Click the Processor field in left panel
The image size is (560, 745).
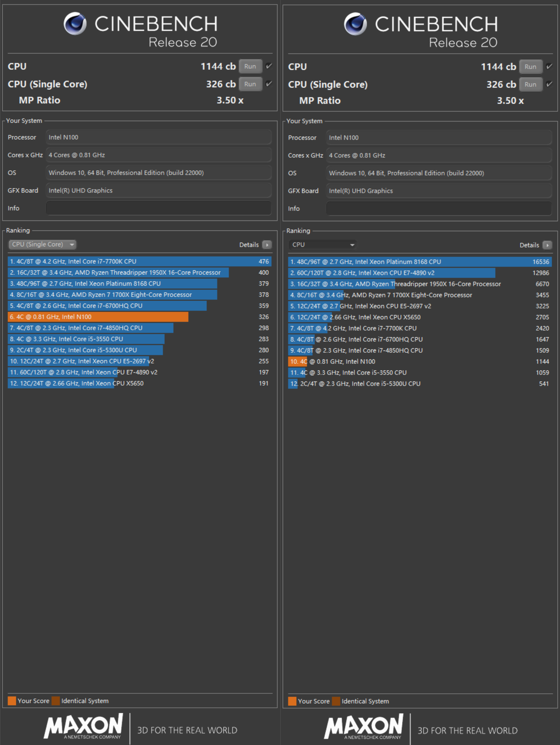coord(158,137)
